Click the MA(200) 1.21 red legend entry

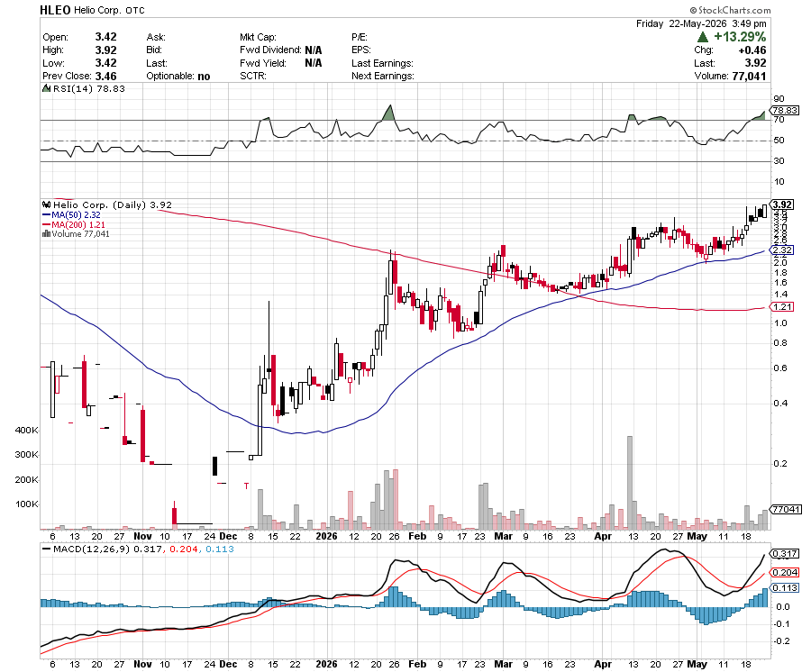click(74, 225)
